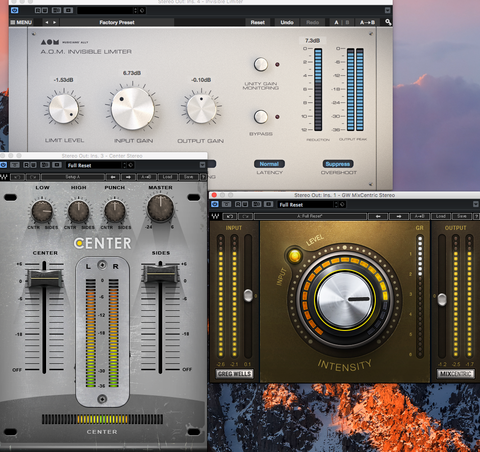Copy A to B in Invisible Limiter
480x452 pixels.
[x=367, y=22]
